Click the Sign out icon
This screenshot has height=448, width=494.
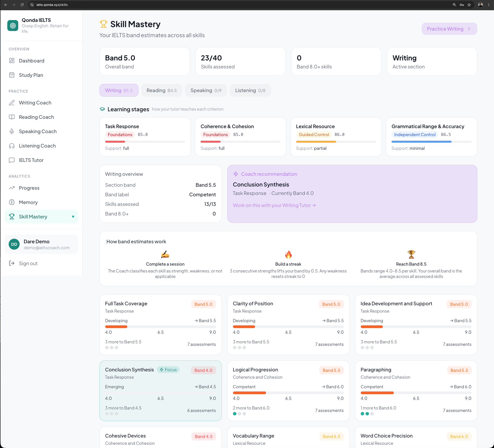tap(11, 263)
